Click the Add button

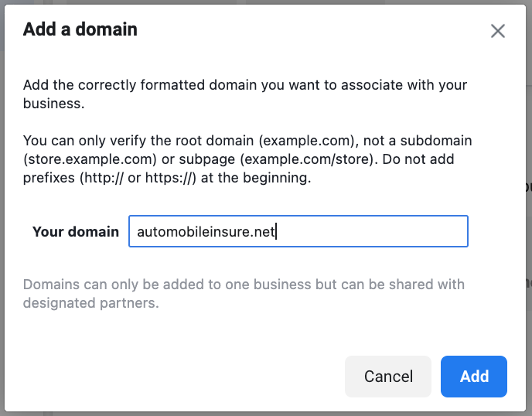click(474, 377)
